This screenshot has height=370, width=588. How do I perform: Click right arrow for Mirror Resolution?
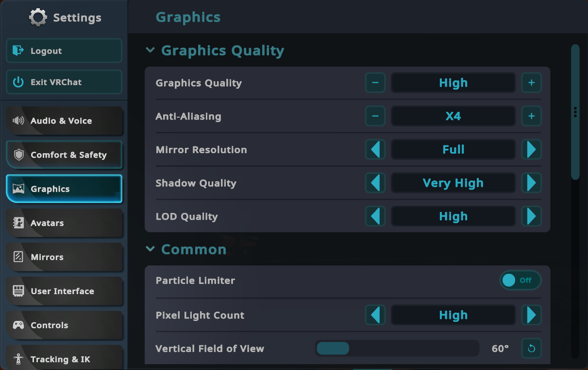[531, 150]
